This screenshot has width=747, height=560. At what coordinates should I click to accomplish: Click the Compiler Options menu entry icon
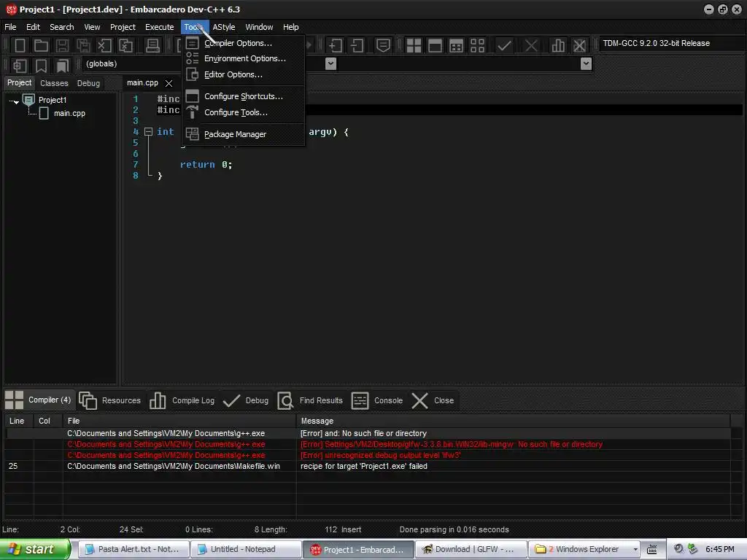coord(192,43)
